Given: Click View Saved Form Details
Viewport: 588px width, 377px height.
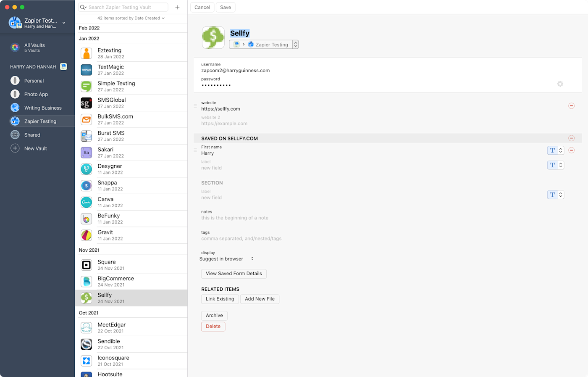Looking at the screenshot, I should click(234, 274).
